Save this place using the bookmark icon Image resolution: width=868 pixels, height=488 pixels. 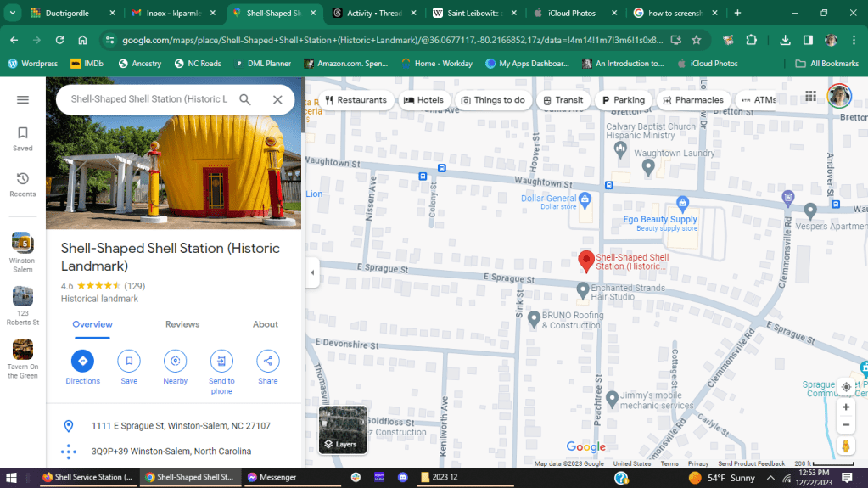pyautogui.click(x=129, y=361)
